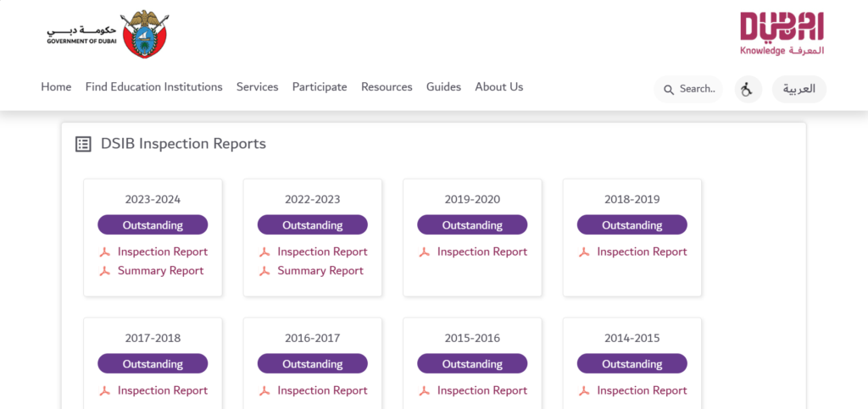Open the Find Education Institutions menu
This screenshot has width=868, height=409.
pyautogui.click(x=154, y=86)
